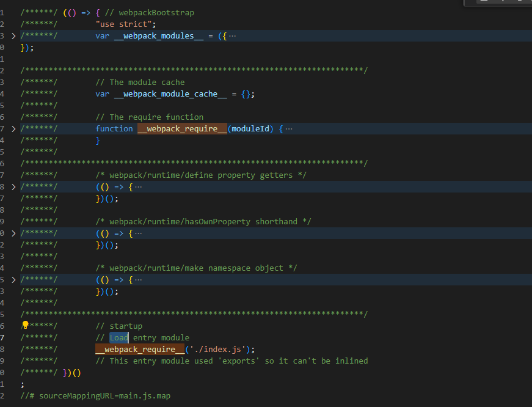Expand the define property getters fold chevron
Viewport: 532px width, 407px height.
pos(13,187)
